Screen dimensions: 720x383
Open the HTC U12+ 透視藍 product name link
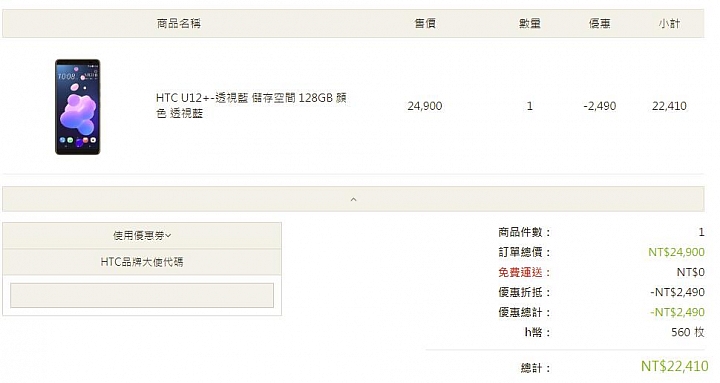click(251, 106)
